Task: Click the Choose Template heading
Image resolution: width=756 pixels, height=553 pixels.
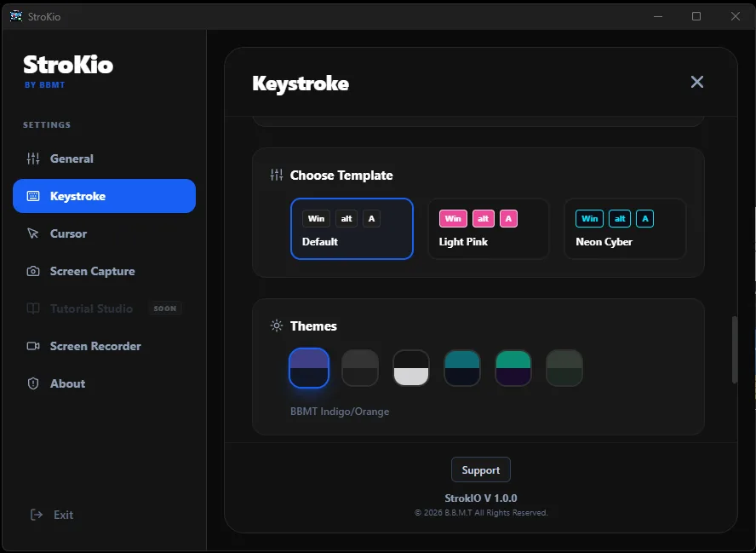Action: tap(341, 176)
